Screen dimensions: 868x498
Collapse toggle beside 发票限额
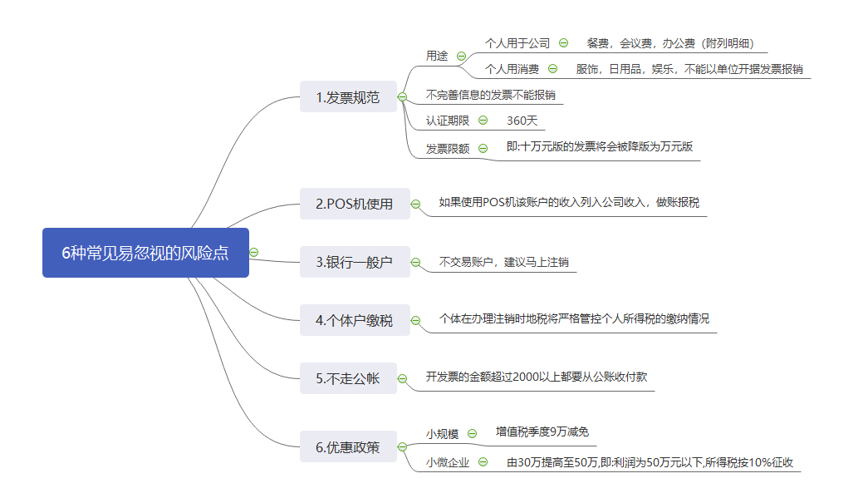(483, 149)
